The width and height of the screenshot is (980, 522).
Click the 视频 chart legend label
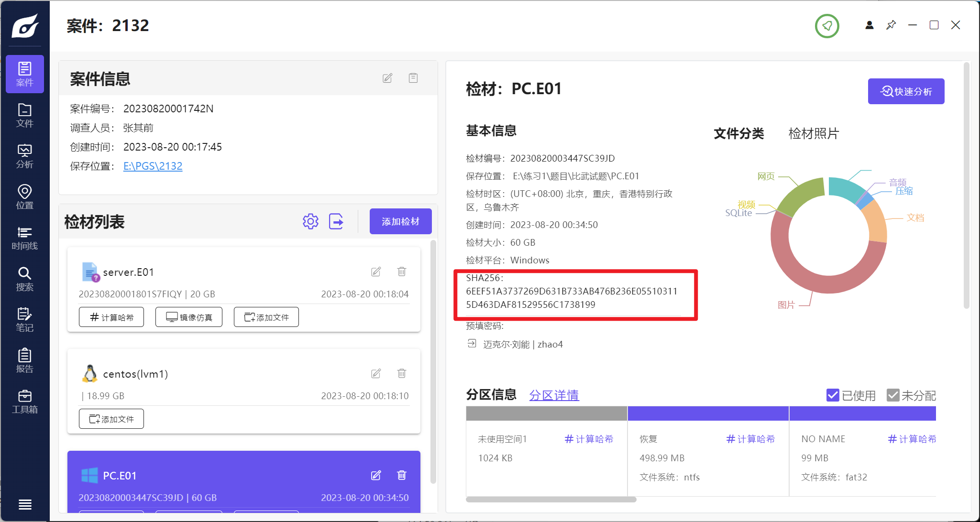[746, 204]
